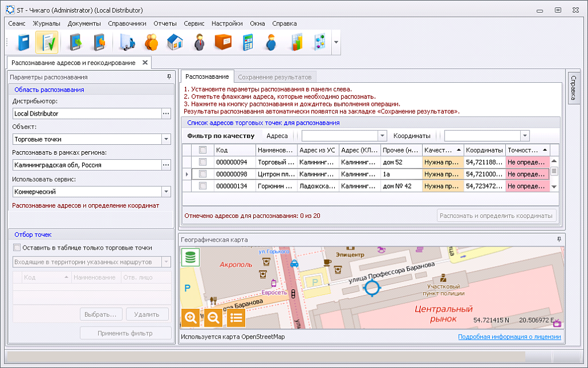The image size is (588, 368).
Task: Open the Координаты quality filter dropdown
Action: tap(525, 136)
